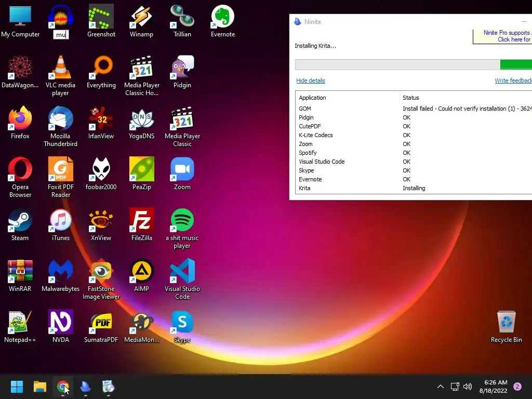The image size is (532, 399).
Task: Select the Visual Studio Code shortcut
Action: 182,280
